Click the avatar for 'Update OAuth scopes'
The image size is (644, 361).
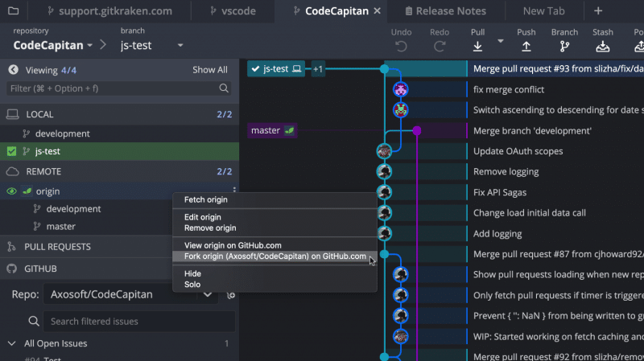point(384,151)
